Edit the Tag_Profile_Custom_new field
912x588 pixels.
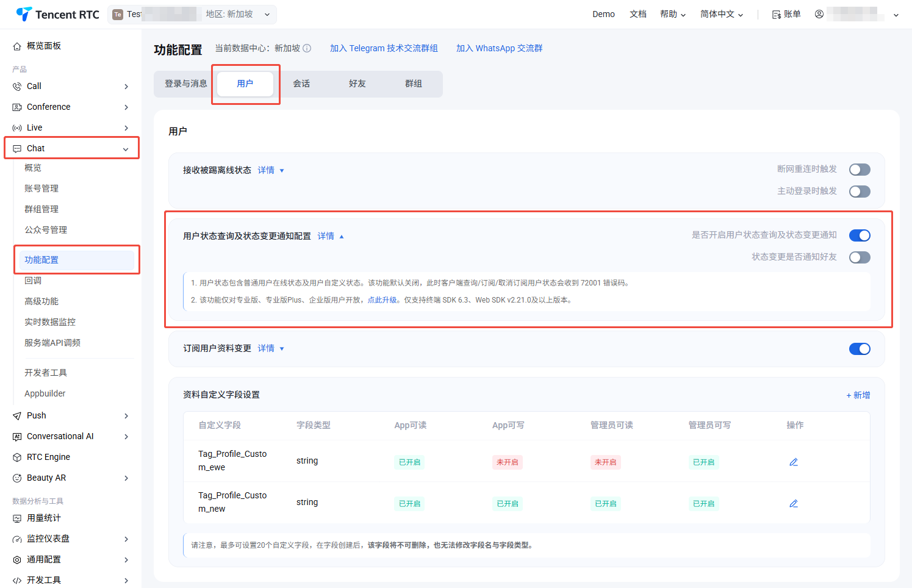794,504
